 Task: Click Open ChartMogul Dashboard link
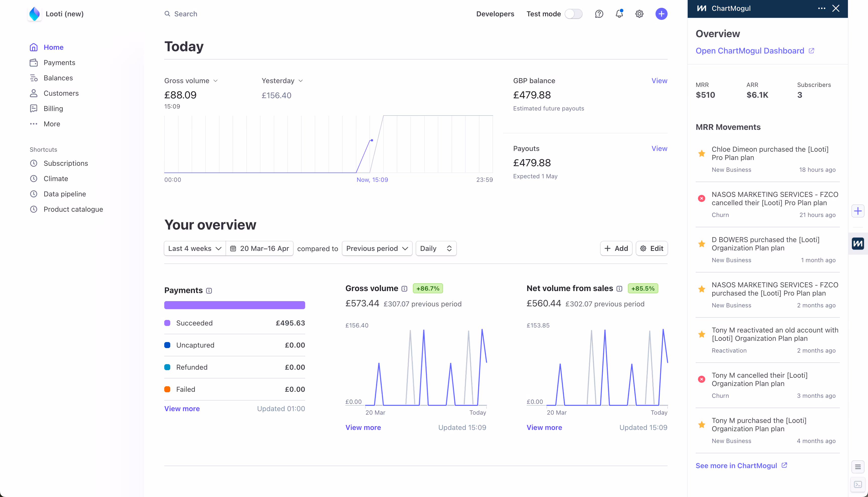tap(750, 51)
